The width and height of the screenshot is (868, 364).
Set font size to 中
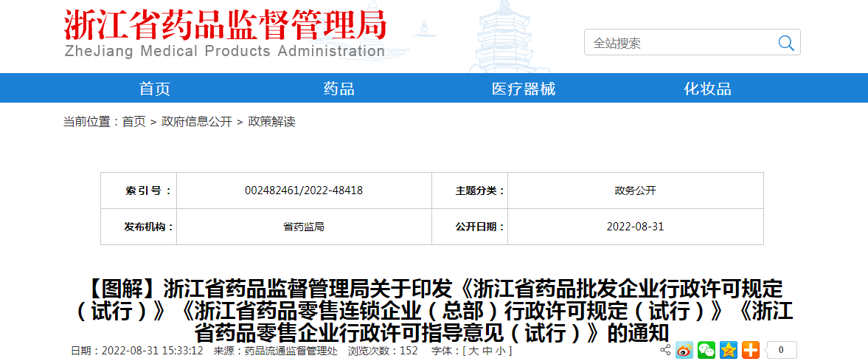pyautogui.click(x=487, y=351)
